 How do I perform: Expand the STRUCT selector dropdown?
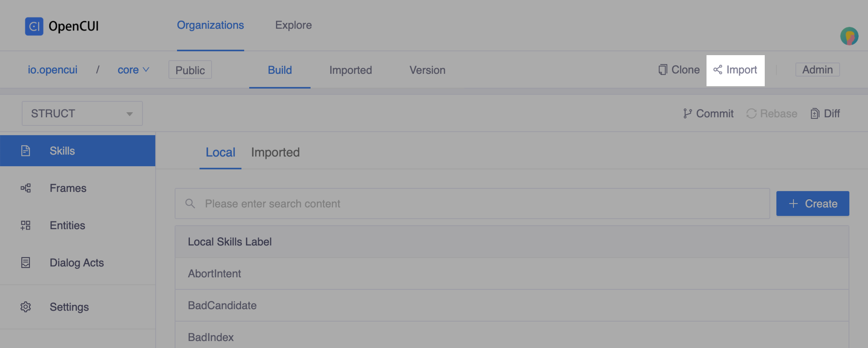pyautogui.click(x=129, y=113)
